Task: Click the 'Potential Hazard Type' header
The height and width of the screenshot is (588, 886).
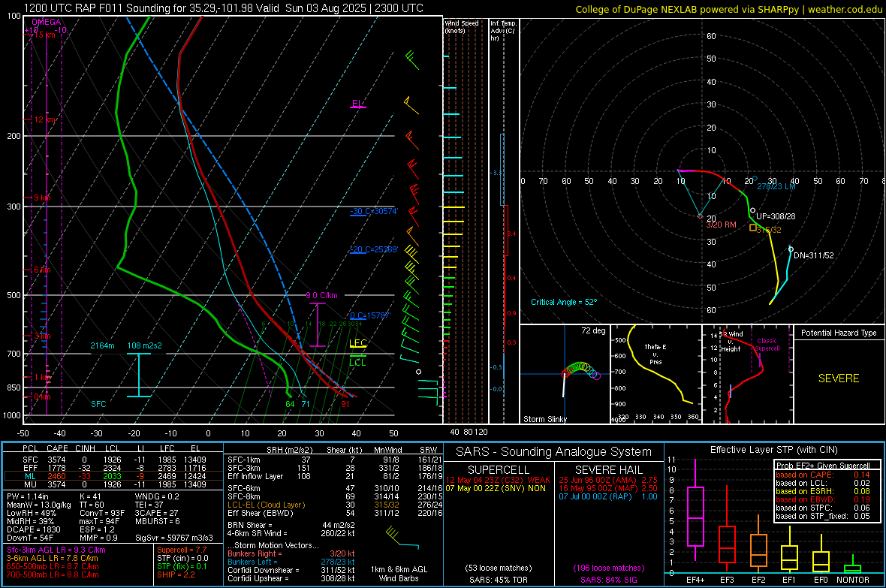Action: click(839, 333)
